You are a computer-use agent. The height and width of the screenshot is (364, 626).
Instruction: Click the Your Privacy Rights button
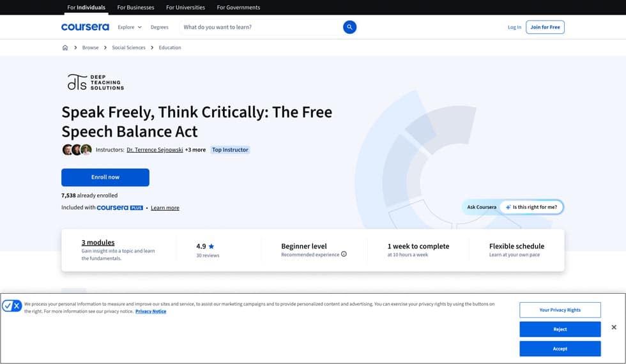560,310
